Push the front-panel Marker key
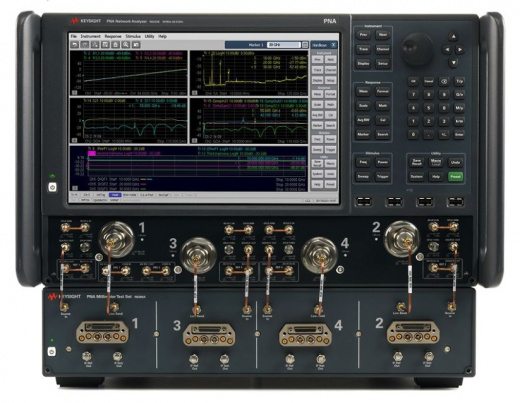Image resolution: width=520 pixels, height=403 pixels. pyautogui.click(x=363, y=134)
